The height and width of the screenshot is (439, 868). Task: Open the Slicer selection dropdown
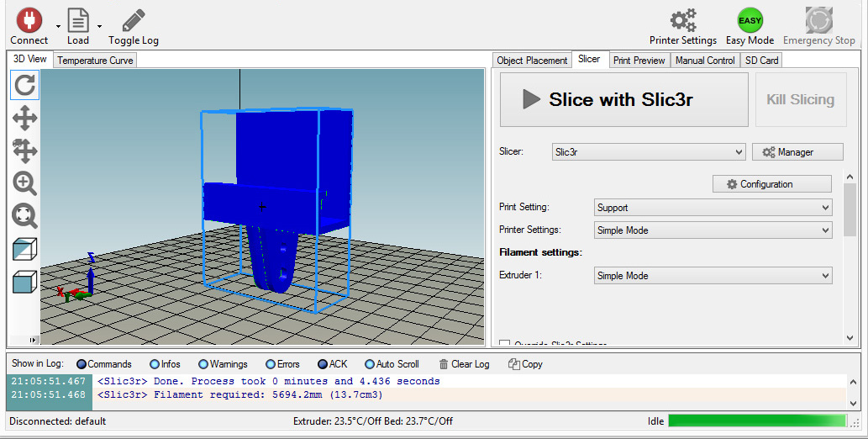click(648, 152)
